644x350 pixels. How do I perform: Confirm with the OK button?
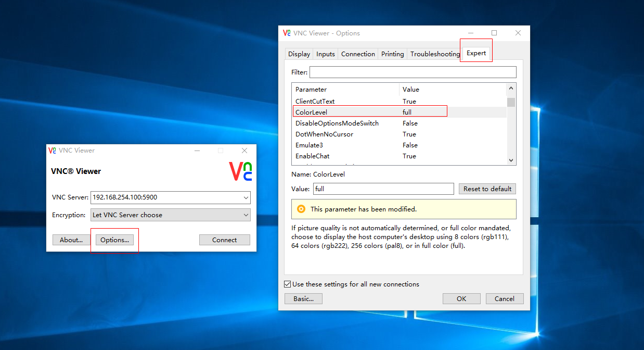pos(461,298)
